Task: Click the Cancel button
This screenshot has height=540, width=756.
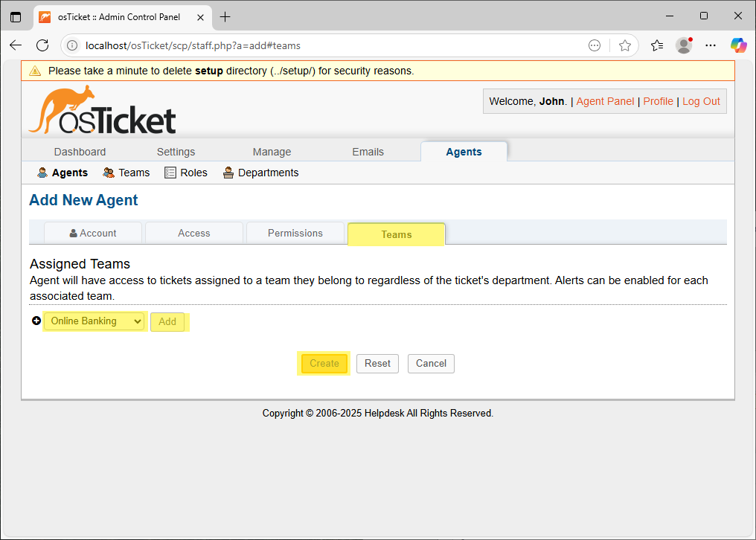Action: [x=431, y=364]
